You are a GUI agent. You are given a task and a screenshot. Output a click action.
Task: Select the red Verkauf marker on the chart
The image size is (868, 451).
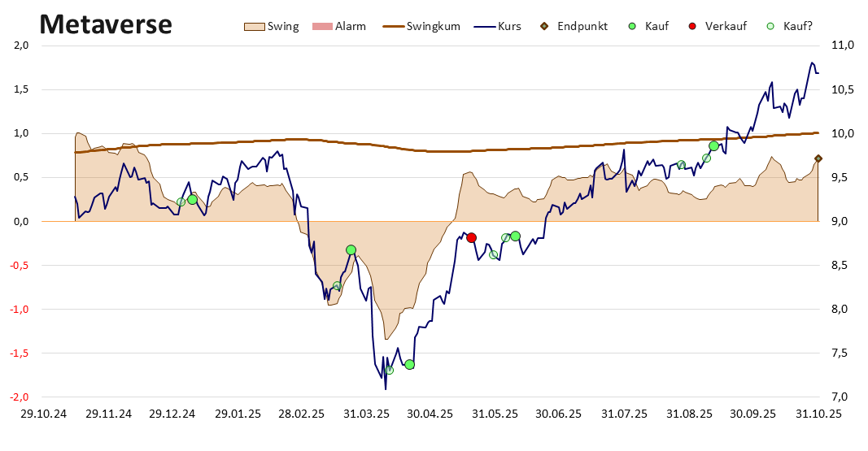(x=471, y=237)
